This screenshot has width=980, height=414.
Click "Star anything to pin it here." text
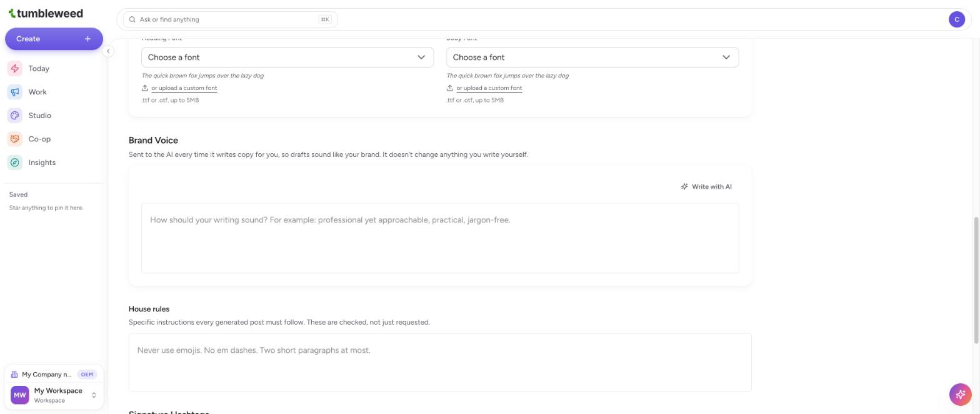click(46, 208)
